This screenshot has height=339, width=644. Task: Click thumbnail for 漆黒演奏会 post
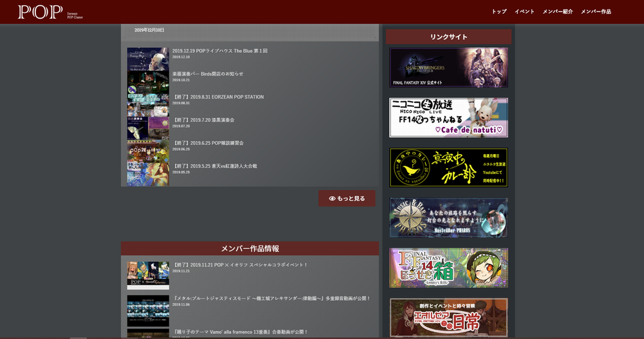point(148,128)
